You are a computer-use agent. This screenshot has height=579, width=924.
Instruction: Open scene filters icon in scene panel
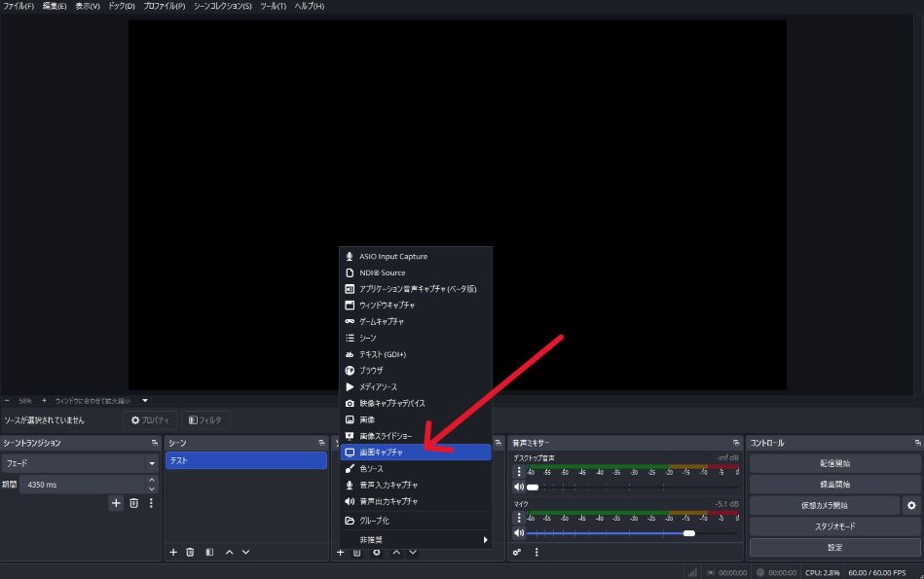tap(209, 552)
